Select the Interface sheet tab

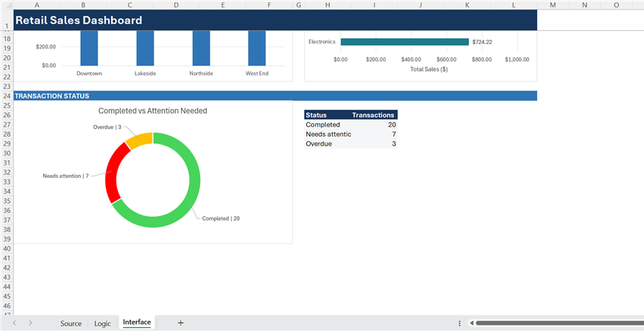137,322
